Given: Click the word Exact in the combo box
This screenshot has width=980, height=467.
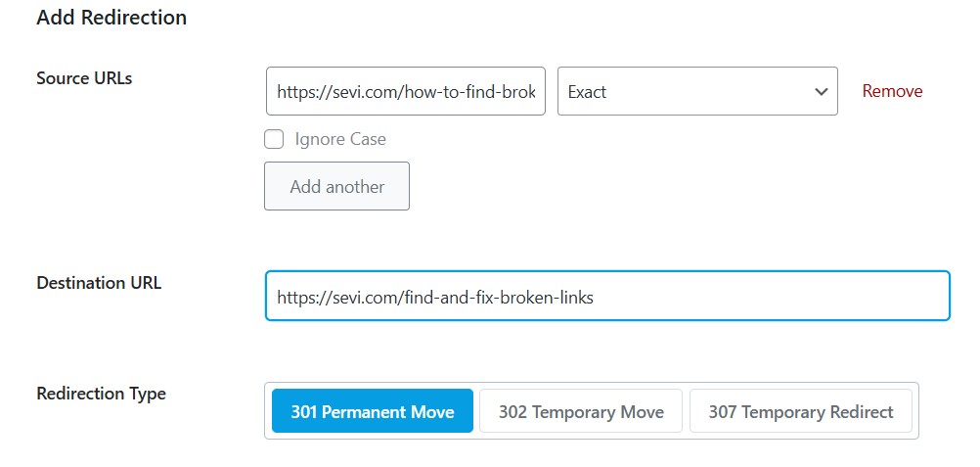Looking at the screenshot, I should pyautogui.click(x=588, y=92).
